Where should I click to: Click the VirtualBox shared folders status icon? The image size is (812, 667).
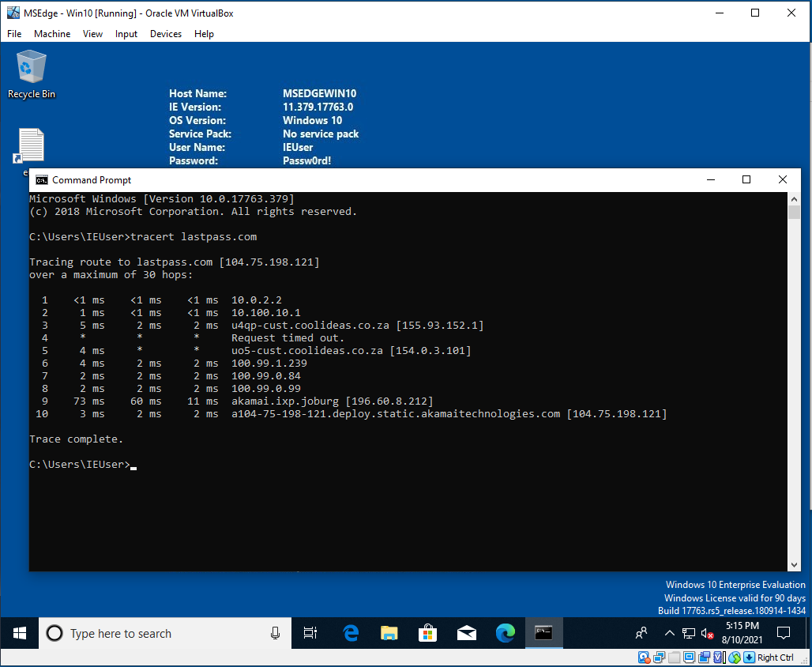pyautogui.click(x=675, y=658)
